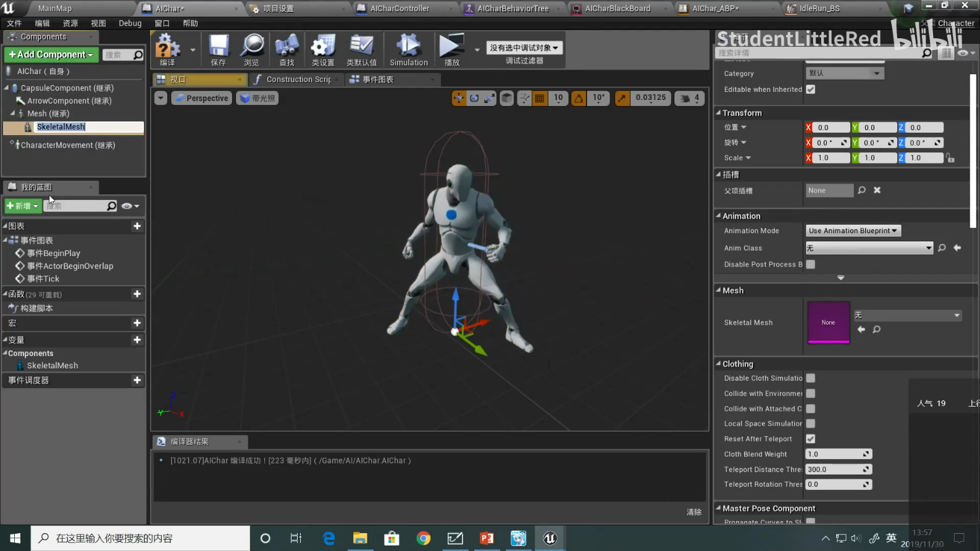The width and height of the screenshot is (980, 551).
Task: Open Details panel view options eye
Action: (965, 53)
